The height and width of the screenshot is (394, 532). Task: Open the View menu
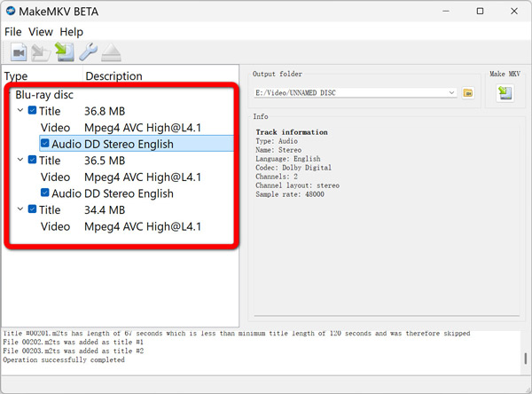[41, 32]
